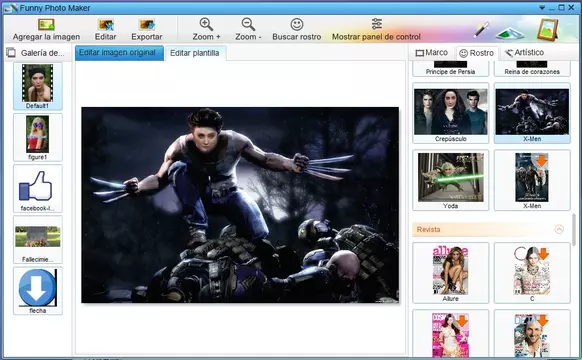Screen dimensions: 582x360
Task: Choose the Details magazine cover template
Action: [x=532, y=334]
